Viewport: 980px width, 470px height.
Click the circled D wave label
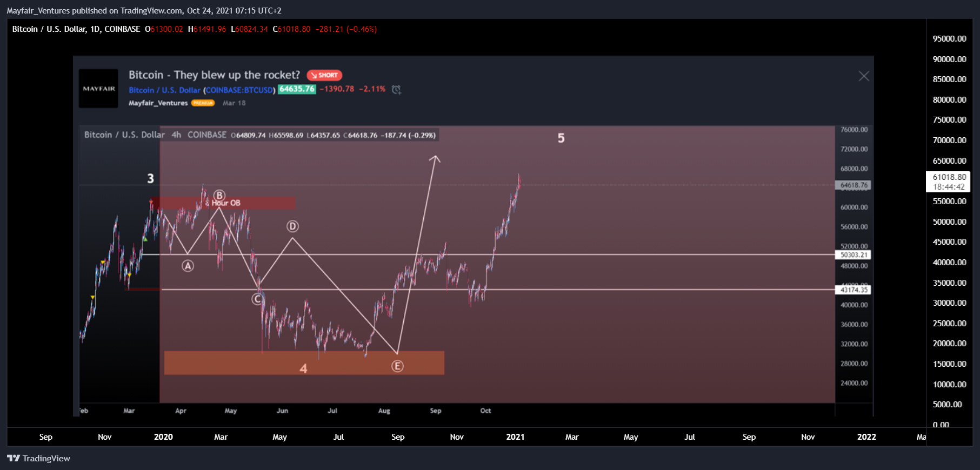(292, 226)
